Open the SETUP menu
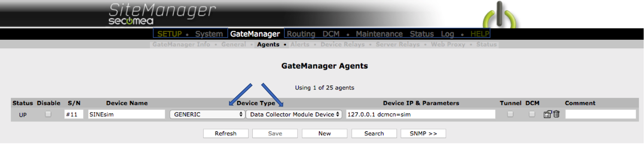This screenshot has height=144, width=644. (169, 34)
